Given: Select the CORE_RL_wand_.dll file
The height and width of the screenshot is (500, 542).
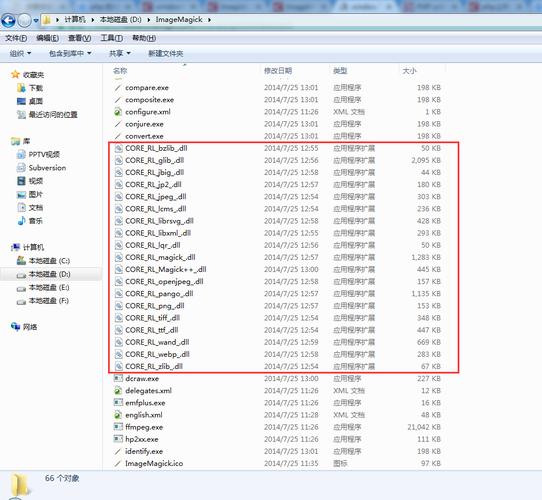Looking at the screenshot, I should (157, 342).
